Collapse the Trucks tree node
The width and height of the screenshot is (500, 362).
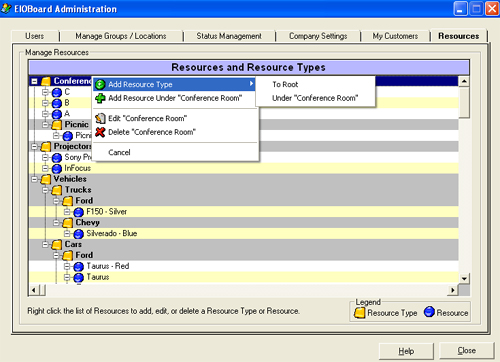point(45,190)
